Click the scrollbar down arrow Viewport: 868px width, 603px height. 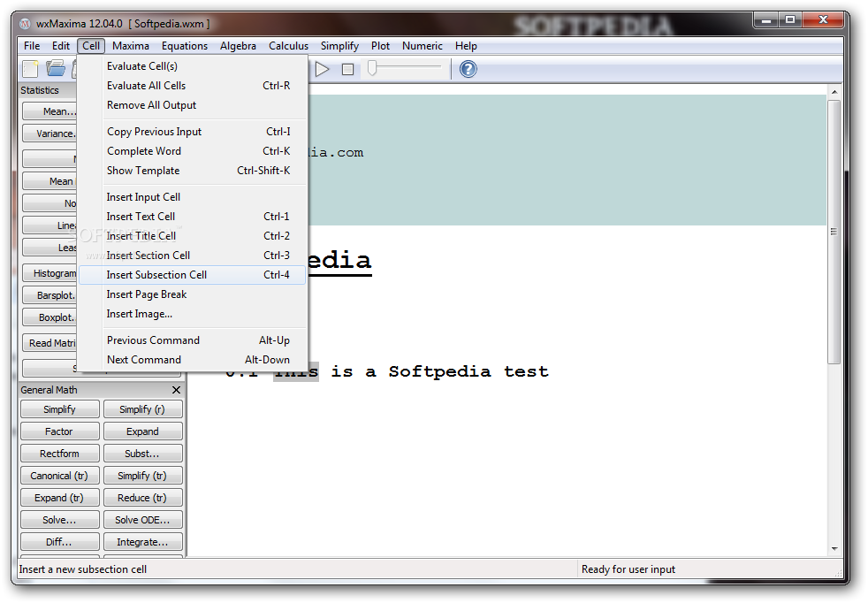[x=834, y=549]
